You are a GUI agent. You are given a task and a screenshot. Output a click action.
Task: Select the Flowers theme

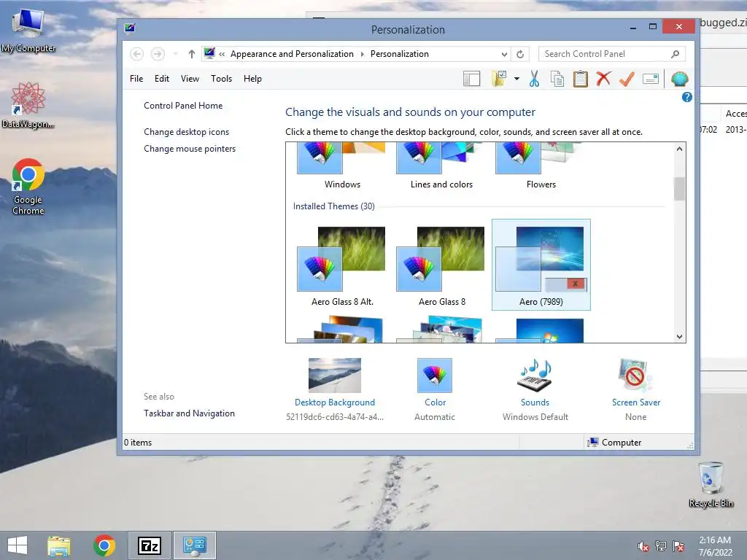[541, 166]
